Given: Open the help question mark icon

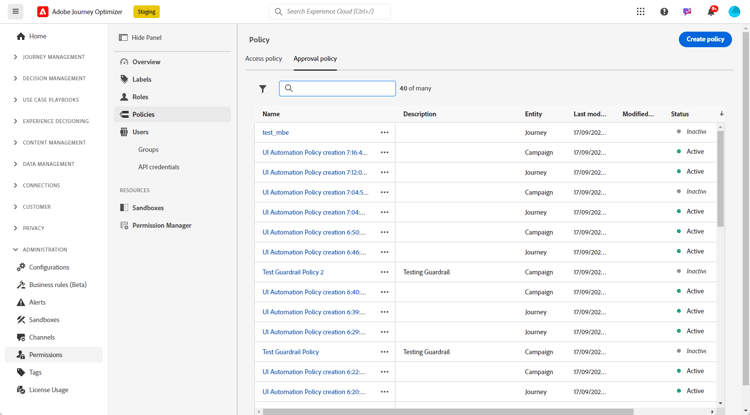Looking at the screenshot, I should click(664, 12).
